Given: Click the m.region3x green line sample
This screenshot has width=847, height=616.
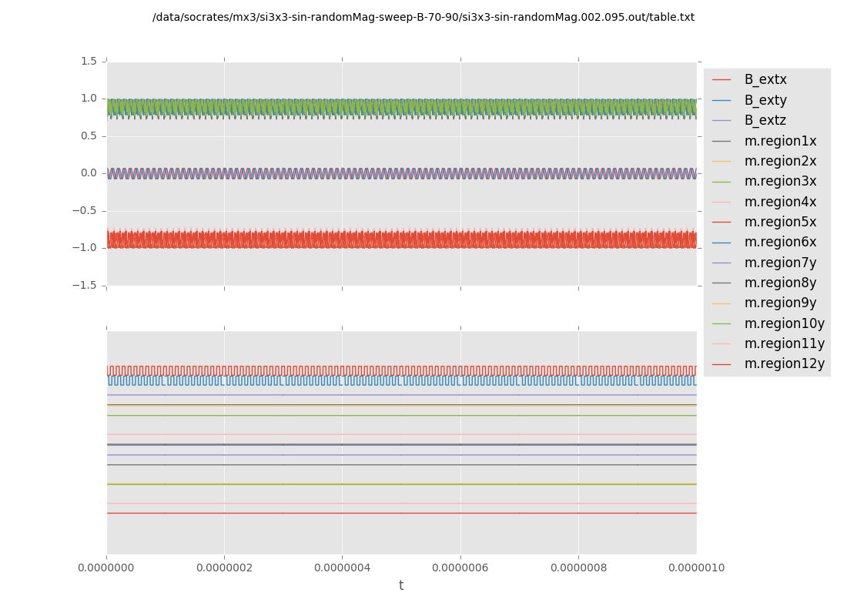Looking at the screenshot, I should [721, 182].
